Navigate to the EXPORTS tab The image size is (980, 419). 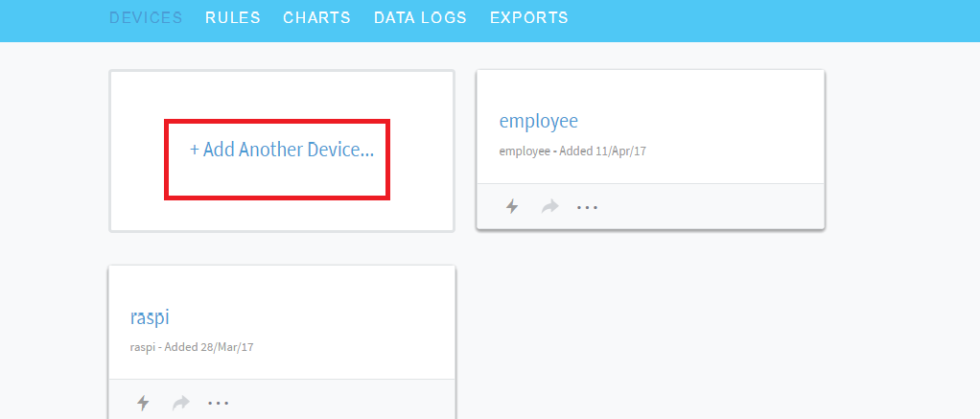(528, 18)
